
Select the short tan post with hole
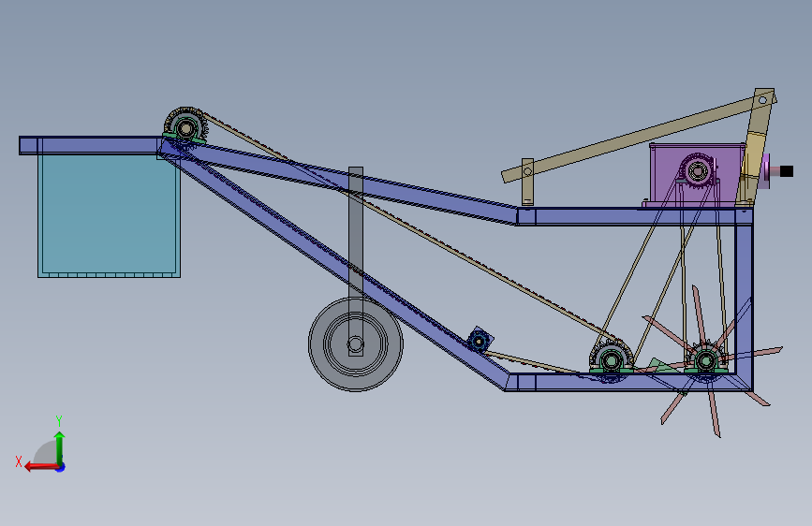pyautogui.click(x=527, y=182)
